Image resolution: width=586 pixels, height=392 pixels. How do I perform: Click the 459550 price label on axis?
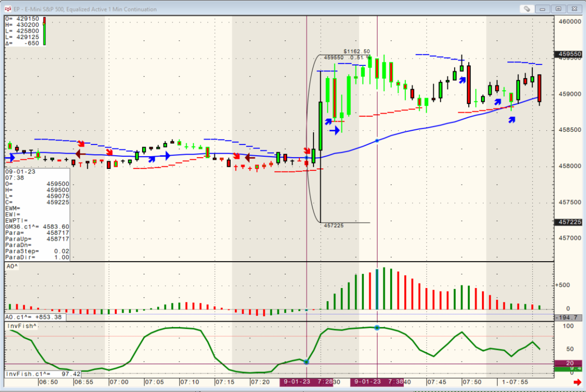point(569,55)
